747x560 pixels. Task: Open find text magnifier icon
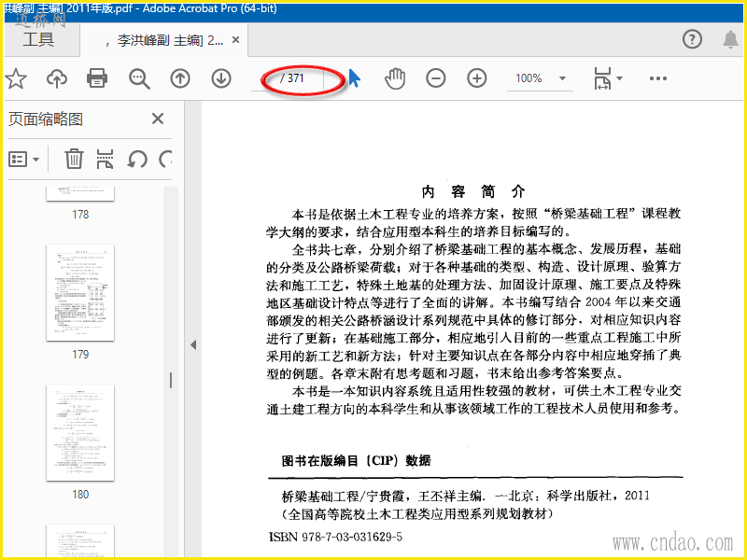[139, 78]
